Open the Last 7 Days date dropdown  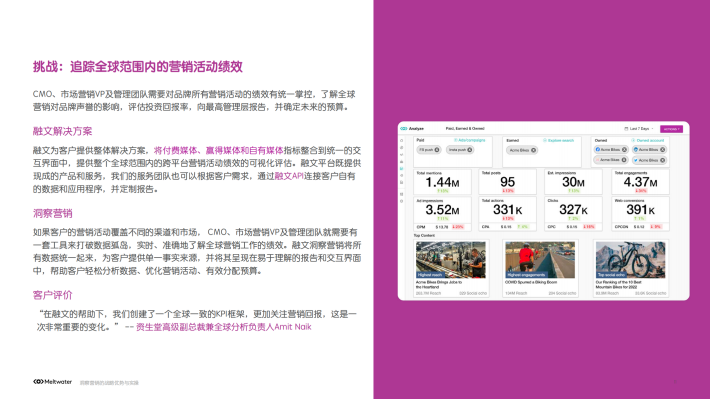[639, 129]
